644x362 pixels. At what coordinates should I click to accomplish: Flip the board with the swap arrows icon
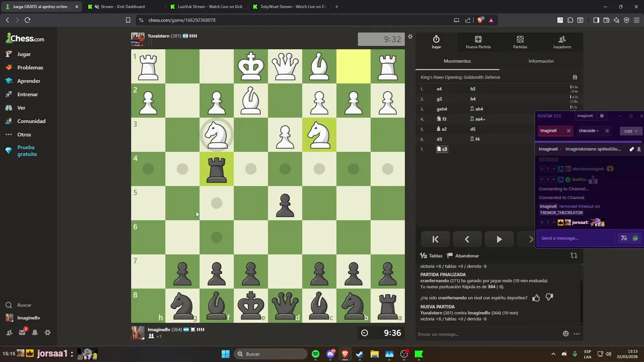[574, 255]
